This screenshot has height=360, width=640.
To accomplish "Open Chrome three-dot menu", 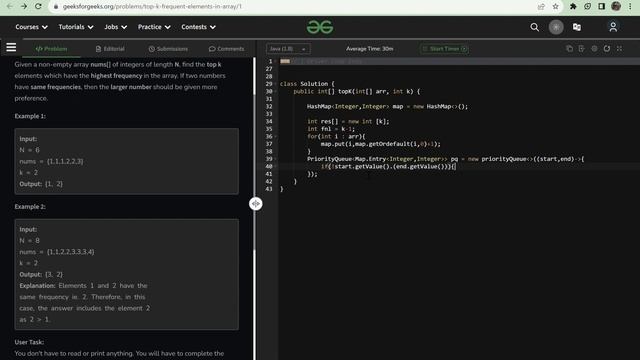I will pos(630,7).
